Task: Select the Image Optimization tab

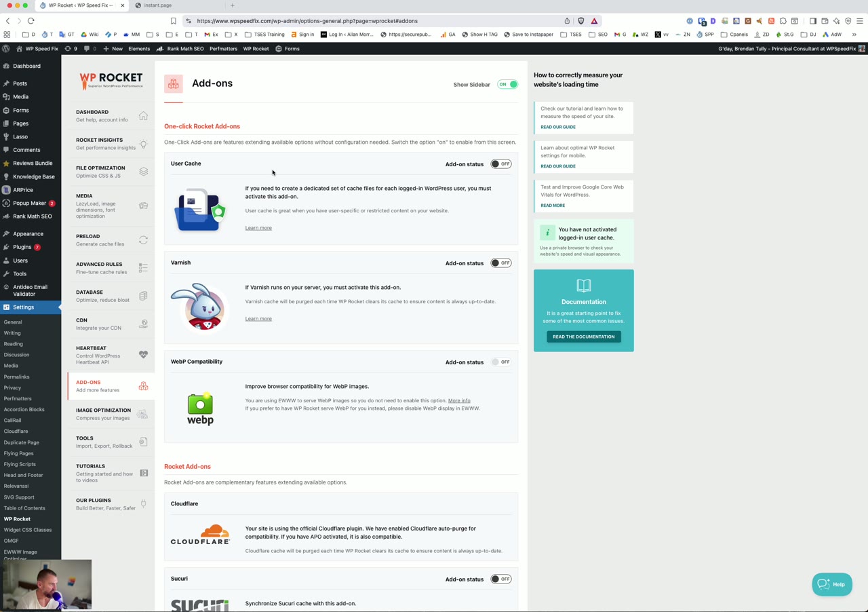Action: tap(103, 413)
